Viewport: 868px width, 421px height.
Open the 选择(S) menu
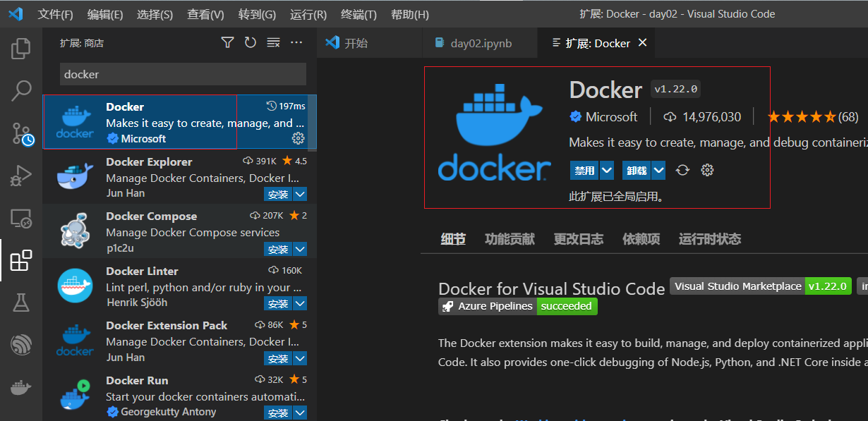pos(155,14)
